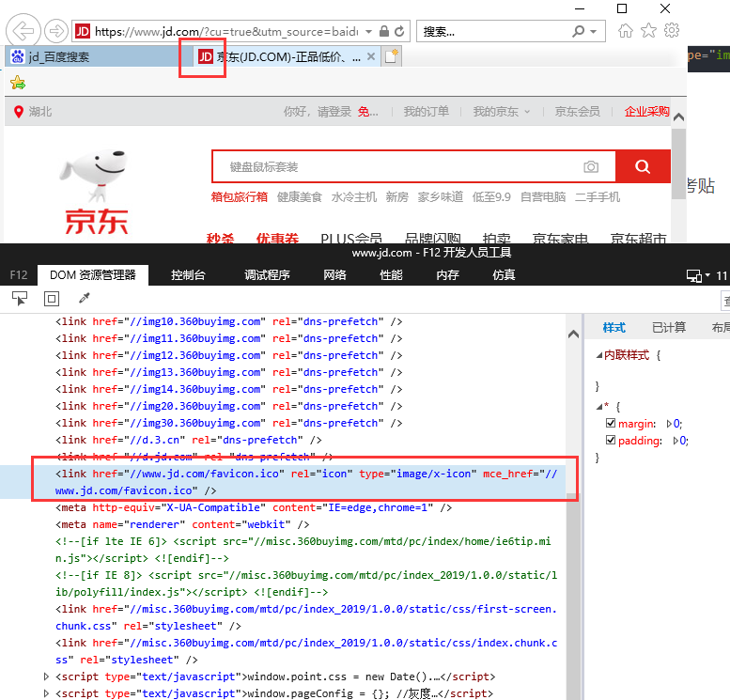The image size is (730, 700).
Task: Toggle the padding property checkbox
Action: coord(611,440)
